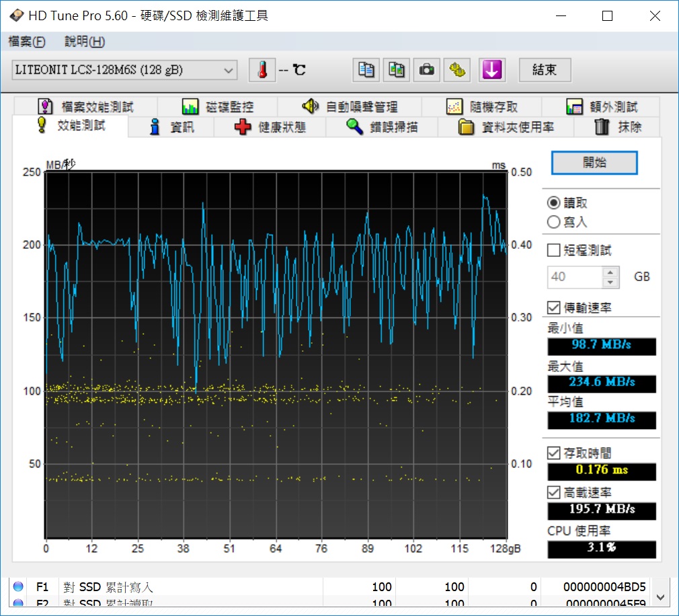679x616 pixels.
Task: Click the 隨機存取 scatter icon
Action: [x=454, y=106]
